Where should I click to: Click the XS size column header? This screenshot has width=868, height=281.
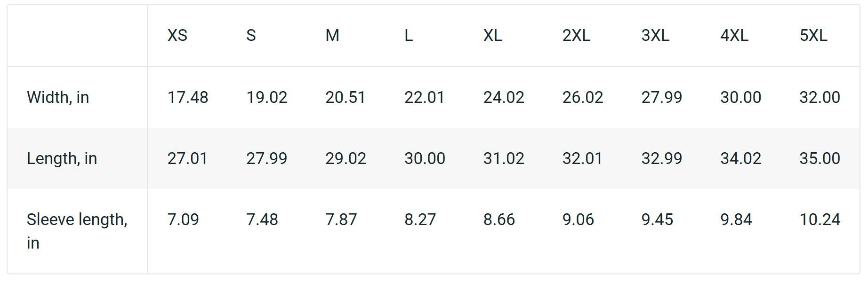point(177,35)
